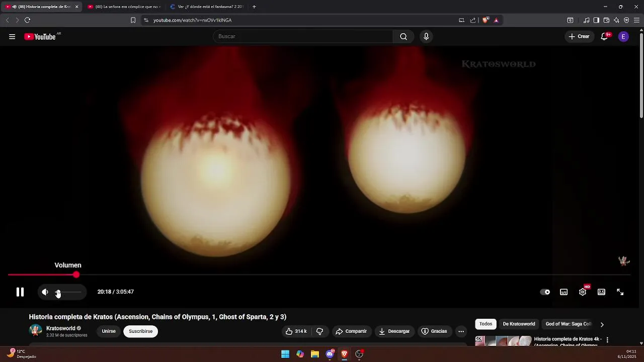Open the more actions three-dot menu
Viewport: 644px width, 362px height.
click(461, 331)
